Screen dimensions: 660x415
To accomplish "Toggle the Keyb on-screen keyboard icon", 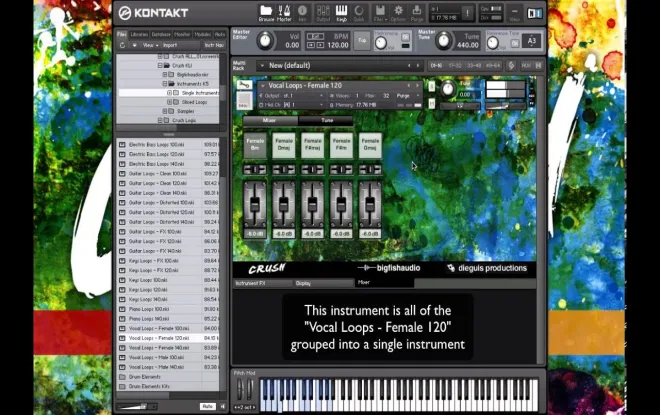I will 341,13.
